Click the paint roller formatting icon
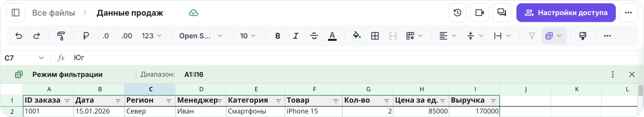The image size is (644, 117). [x=583, y=36]
